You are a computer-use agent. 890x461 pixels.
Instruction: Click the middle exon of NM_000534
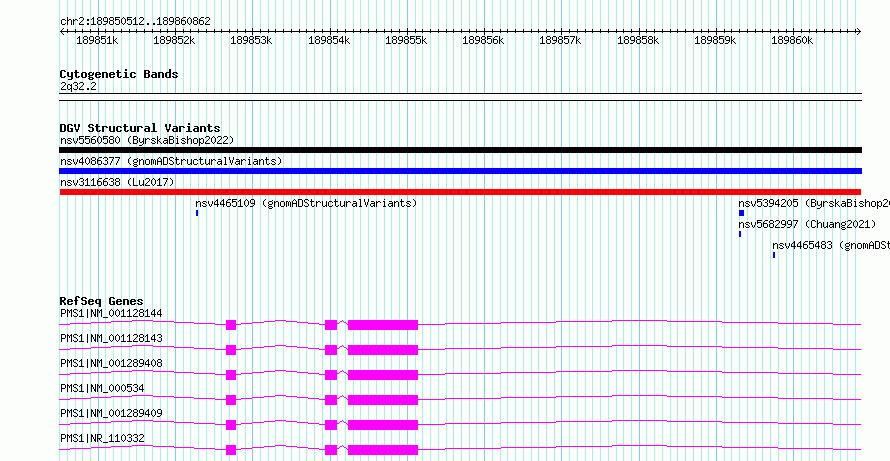pyautogui.click(x=331, y=400)
